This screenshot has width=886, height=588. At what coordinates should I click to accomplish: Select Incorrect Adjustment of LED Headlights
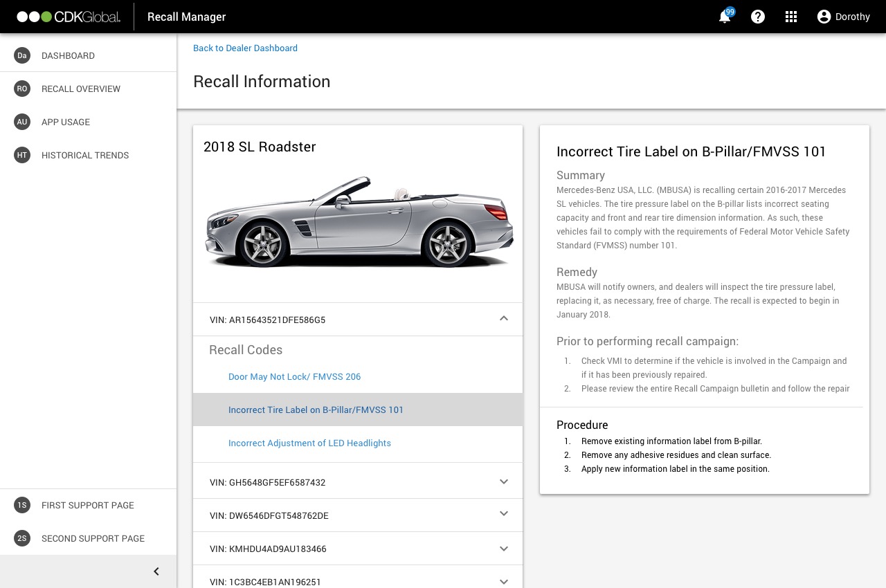(309, 443)
